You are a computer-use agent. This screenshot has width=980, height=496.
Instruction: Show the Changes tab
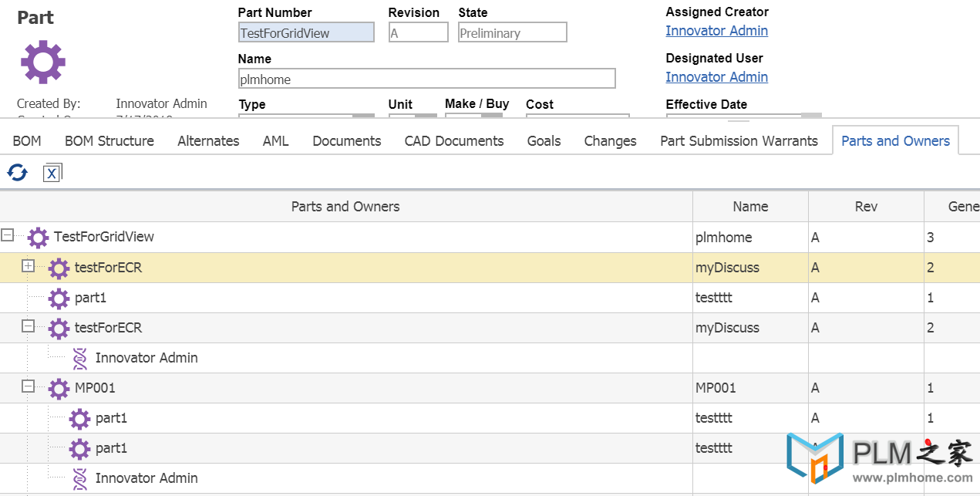point(611,140)
